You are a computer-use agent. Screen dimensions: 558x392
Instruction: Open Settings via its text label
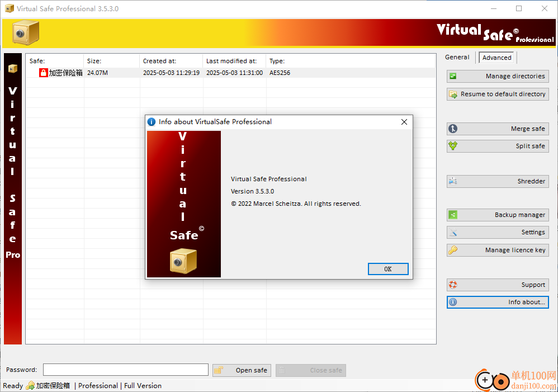click(533, 232)
